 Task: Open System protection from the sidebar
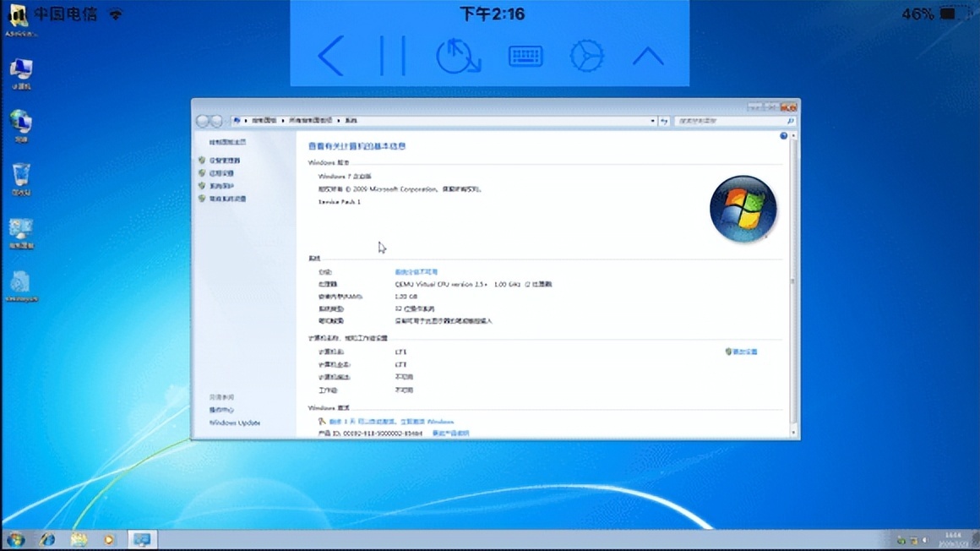point(221,186)
